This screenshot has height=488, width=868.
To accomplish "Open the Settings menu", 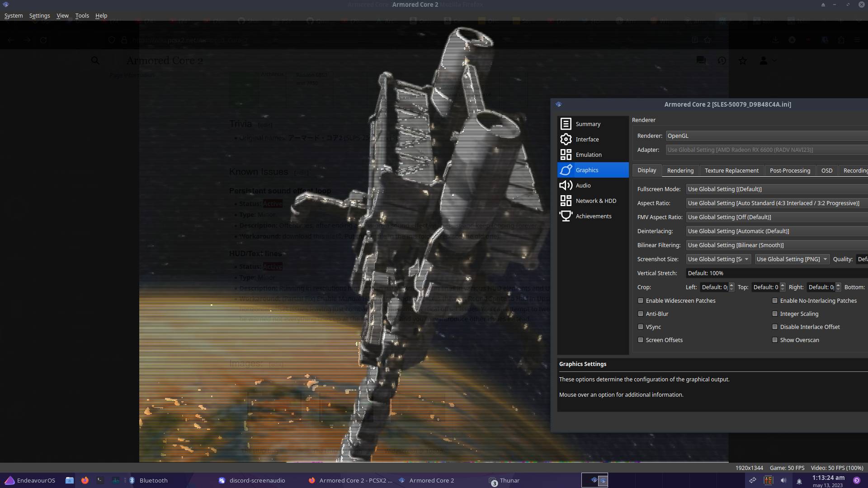I will tap(39, 15).
